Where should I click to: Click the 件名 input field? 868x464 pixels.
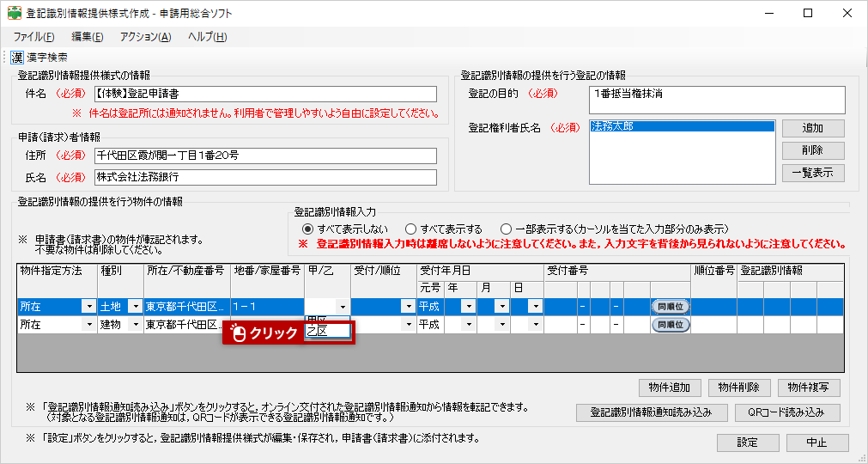[265, 95]
